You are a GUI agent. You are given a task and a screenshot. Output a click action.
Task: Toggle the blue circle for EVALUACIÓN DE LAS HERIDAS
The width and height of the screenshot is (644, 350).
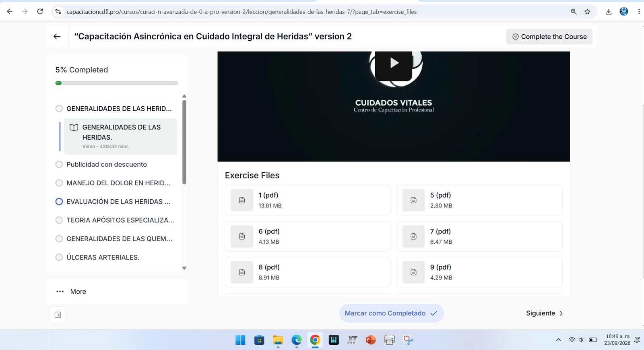(59, 201)
